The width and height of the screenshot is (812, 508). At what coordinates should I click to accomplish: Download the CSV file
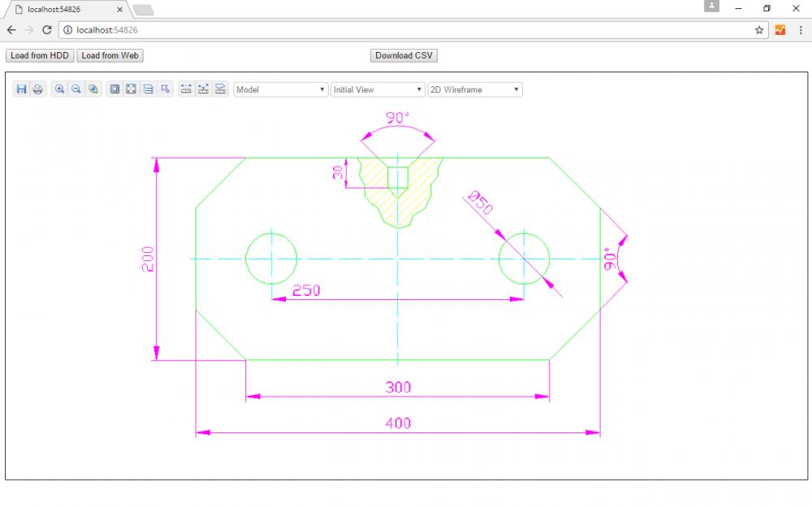[404, 55]
